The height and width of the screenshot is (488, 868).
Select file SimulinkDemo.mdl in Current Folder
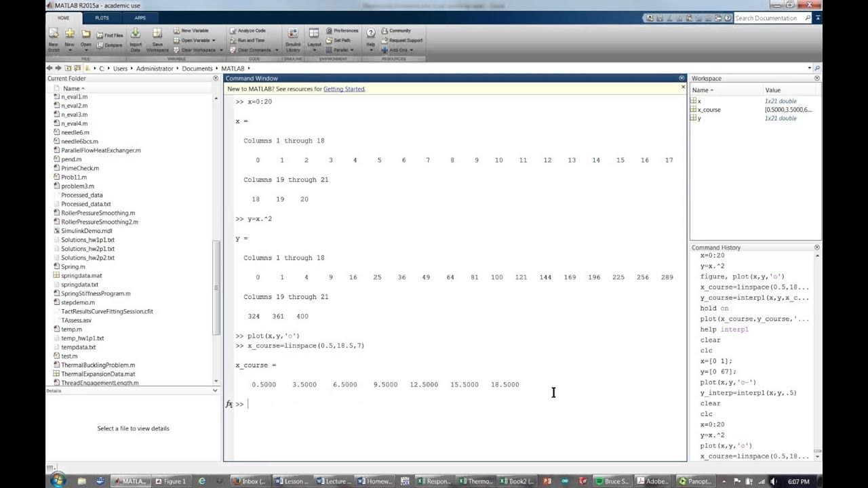pos(86,230)
